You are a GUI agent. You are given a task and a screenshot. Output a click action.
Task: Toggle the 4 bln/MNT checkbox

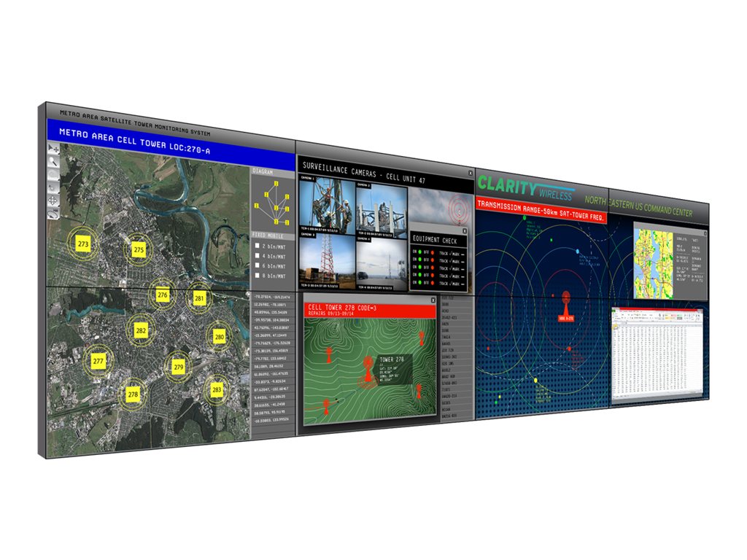pyautogui.click(x=258, y=256)
